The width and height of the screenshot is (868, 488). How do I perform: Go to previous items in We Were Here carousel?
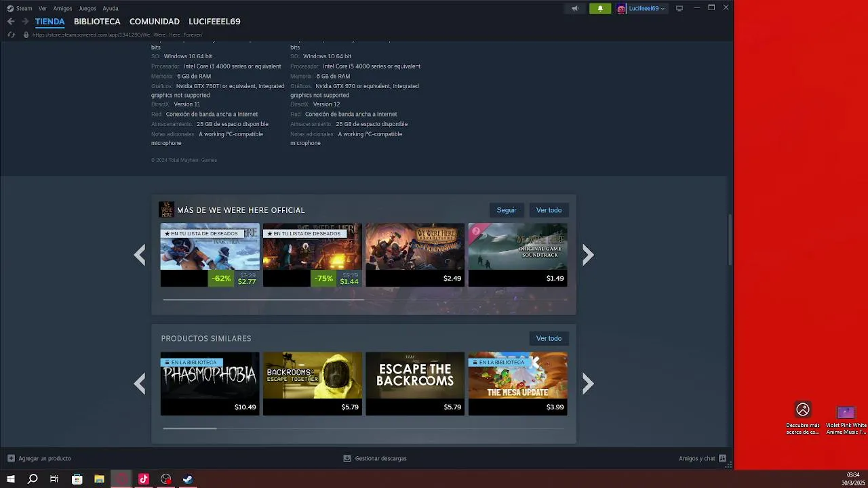click(x=140, y=255)
